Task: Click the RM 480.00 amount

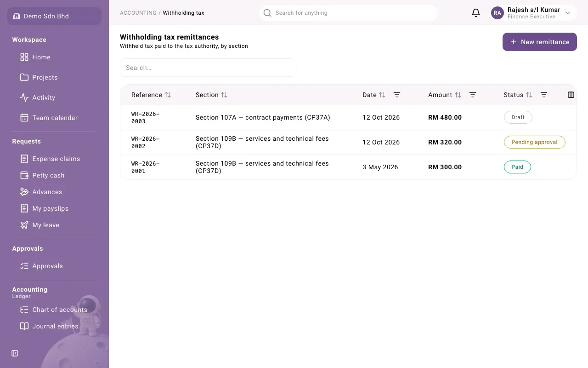Action: point(445,117)
